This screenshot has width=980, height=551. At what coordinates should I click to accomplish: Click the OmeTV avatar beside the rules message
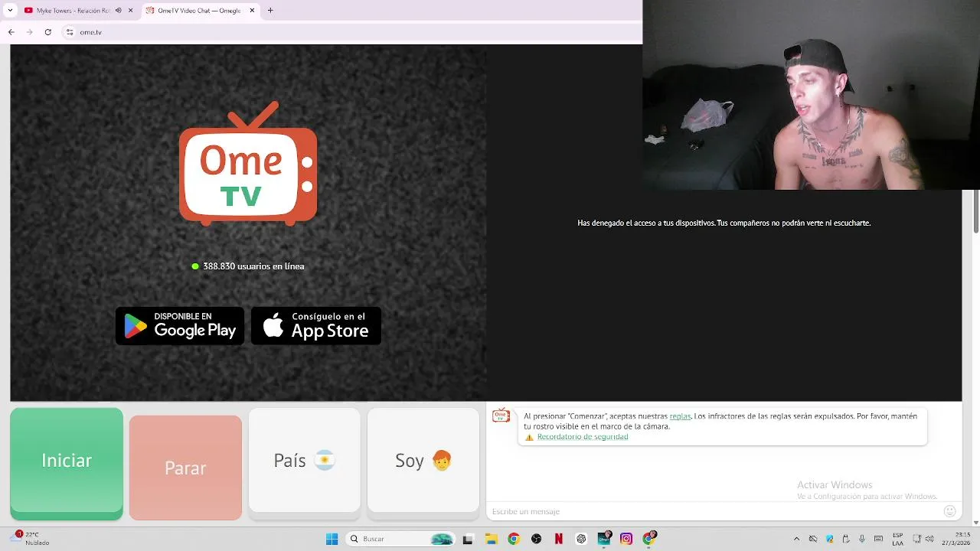(501, 416)
